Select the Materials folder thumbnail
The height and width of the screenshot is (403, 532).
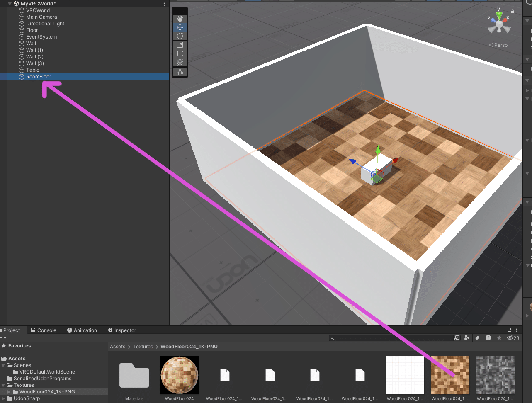point(134,375)
